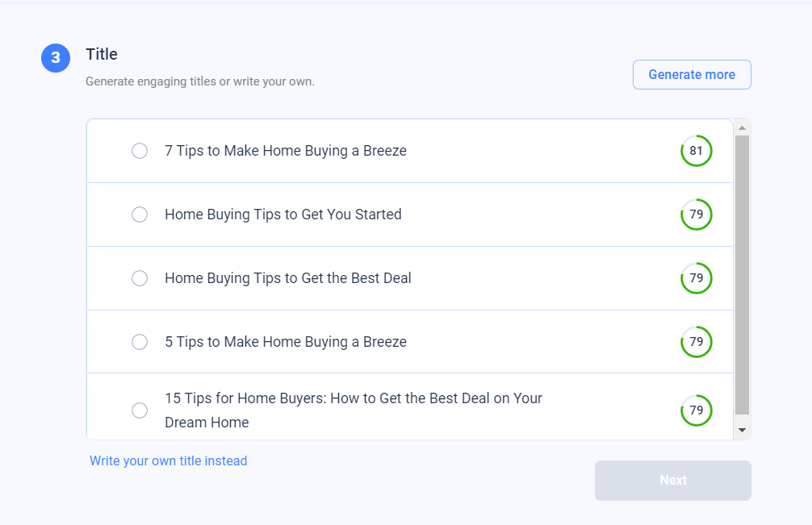
Task: Click the Generate more button
Action: [692, 74]
